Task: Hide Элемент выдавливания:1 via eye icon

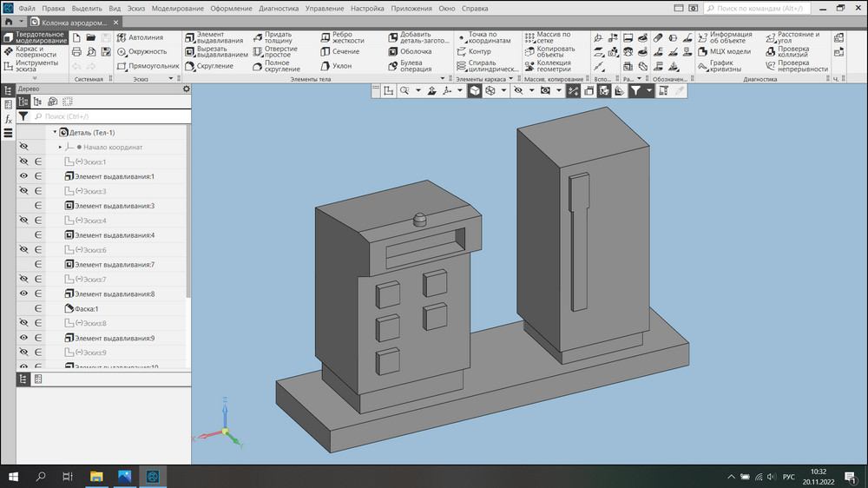Action: click(x=23, y=176)
